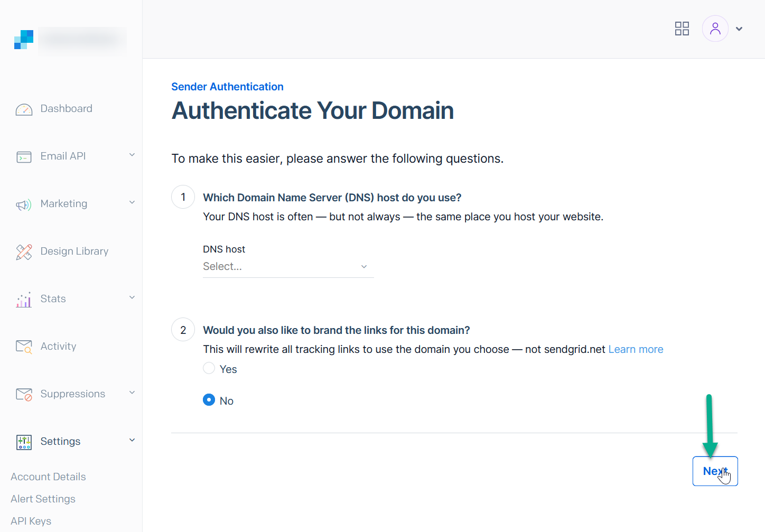
Task: Click the SendGrid logo icon
Action: (24, 40)
